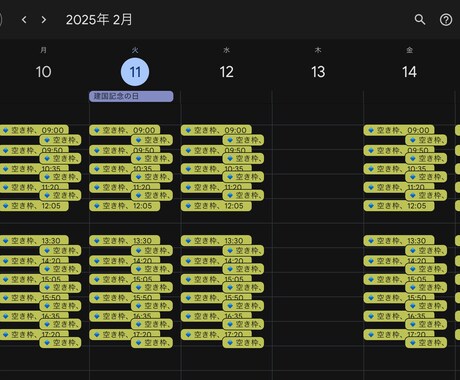Open Friday's 空き枠 13:30 event
The height and width of the screenshot is (380, 460).
point(399,240)
